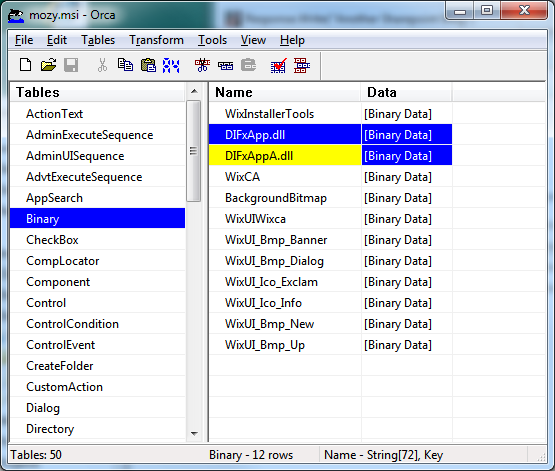Viewport: 555px width, 471px height.
Task: Open the Edit menu
Action: point(57,40)
